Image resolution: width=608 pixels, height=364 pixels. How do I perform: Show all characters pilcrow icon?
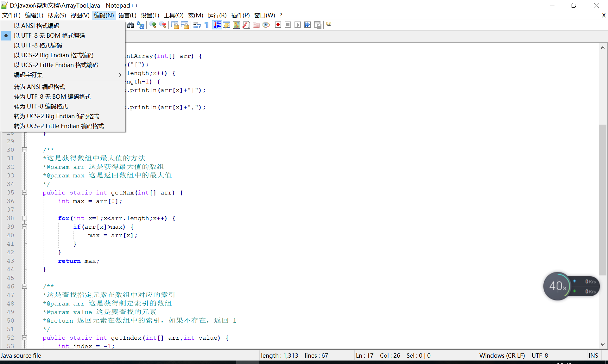tap(206, 25)
